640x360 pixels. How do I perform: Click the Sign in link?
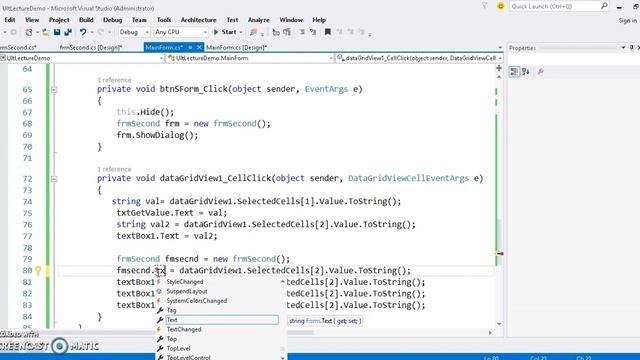[x=628, y=20]
